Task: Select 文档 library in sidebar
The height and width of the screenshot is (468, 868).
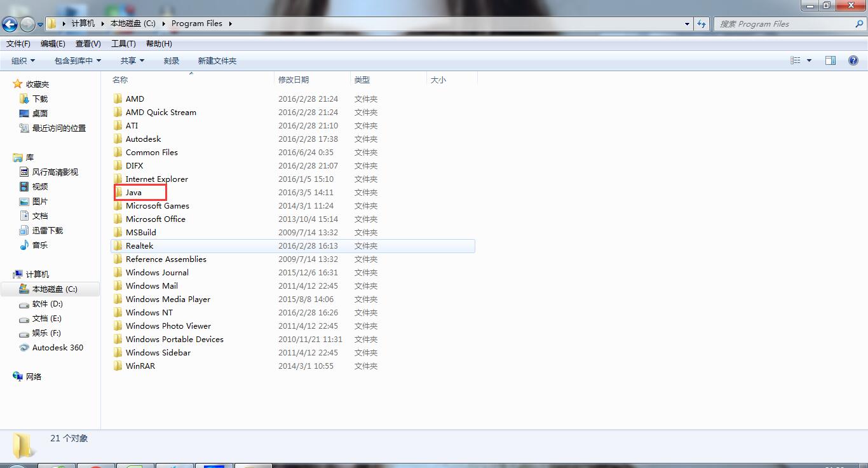Action: click(40, 216)
